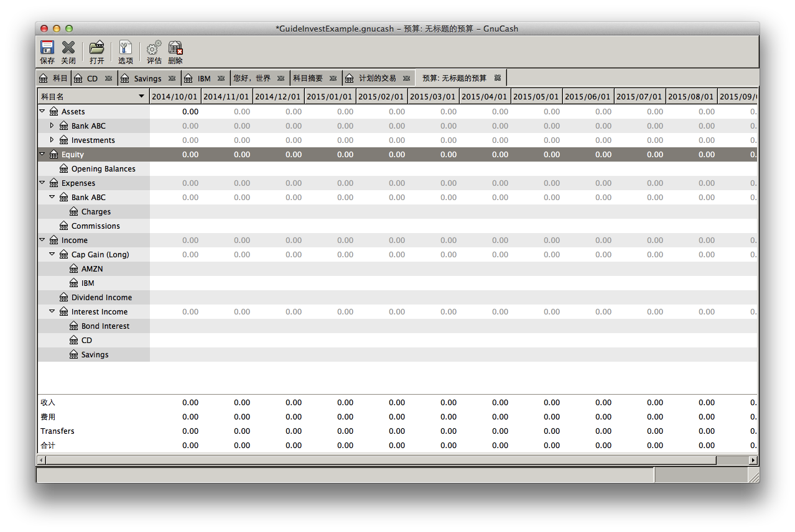Image resolution: width=795 pixels, height=532 pixels.
Task: Select the Bond Interest account
Action: (x=105, y=326)
